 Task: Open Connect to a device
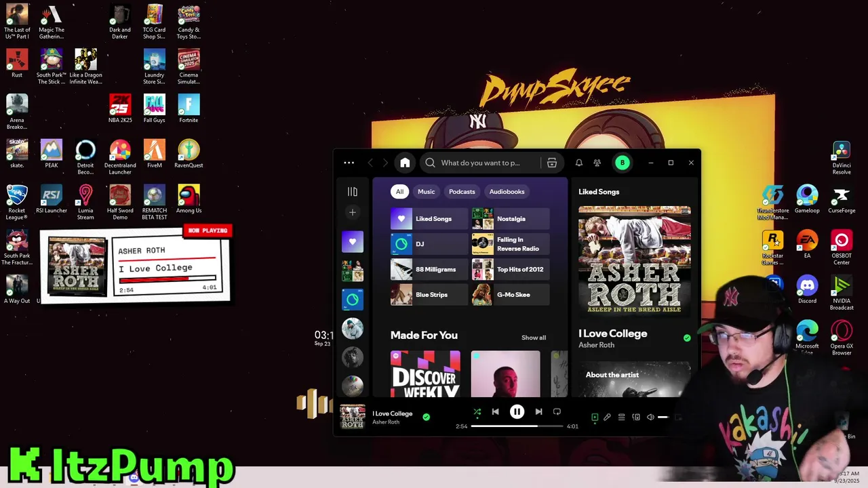tap(636, 418)
